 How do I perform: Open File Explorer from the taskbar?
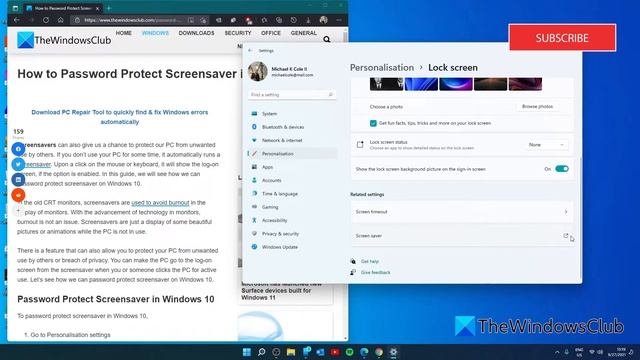click(x=291, y=352)
